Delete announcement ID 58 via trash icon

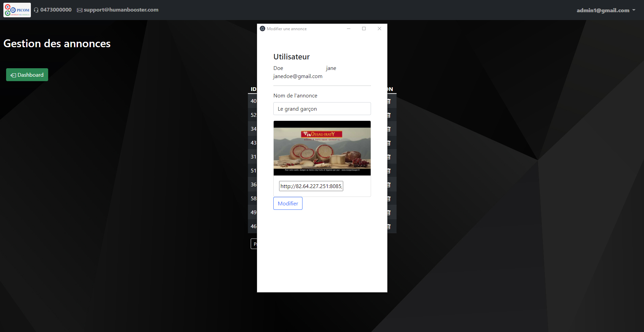click(389, 199)
